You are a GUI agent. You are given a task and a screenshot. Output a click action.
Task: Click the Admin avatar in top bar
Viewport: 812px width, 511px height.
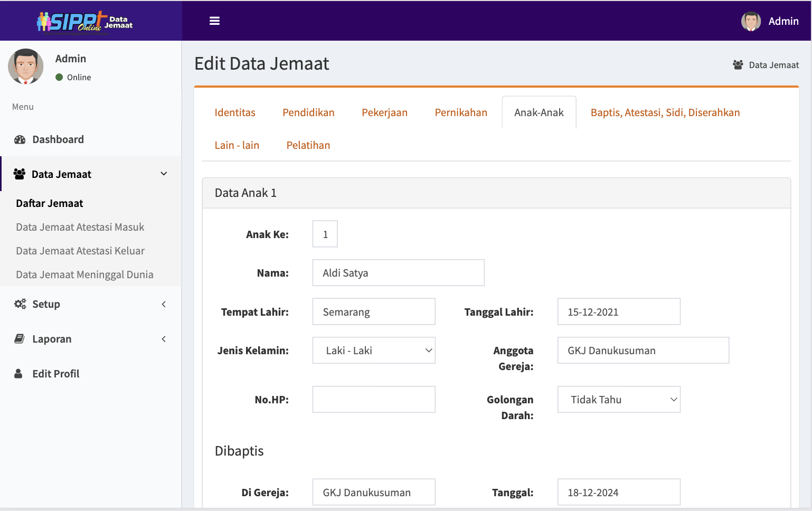point(750,21)
